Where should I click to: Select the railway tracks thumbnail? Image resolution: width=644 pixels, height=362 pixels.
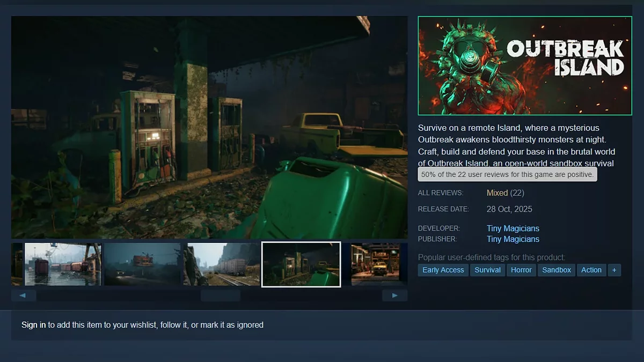(222, 264)
